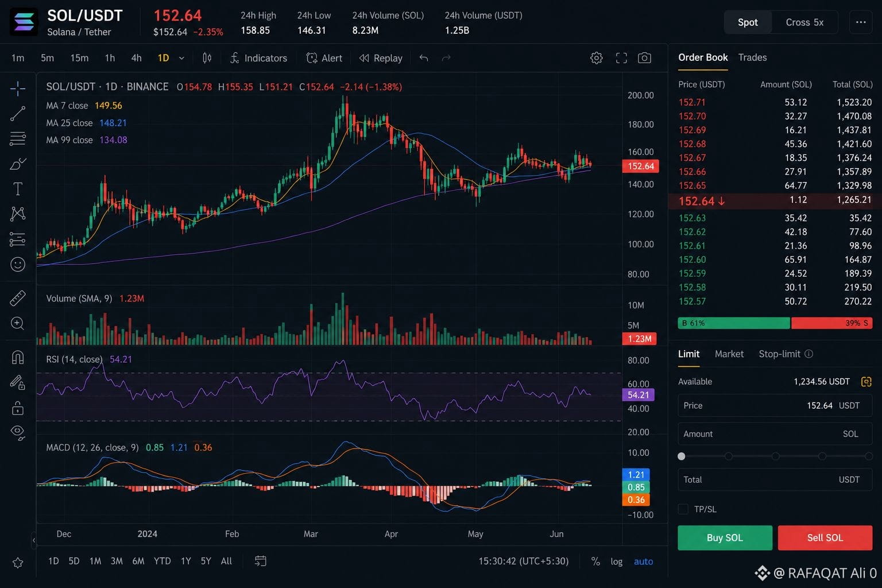Switch to the Order Book tab
Screen dimensions: 882x588
tap(703, 57)
